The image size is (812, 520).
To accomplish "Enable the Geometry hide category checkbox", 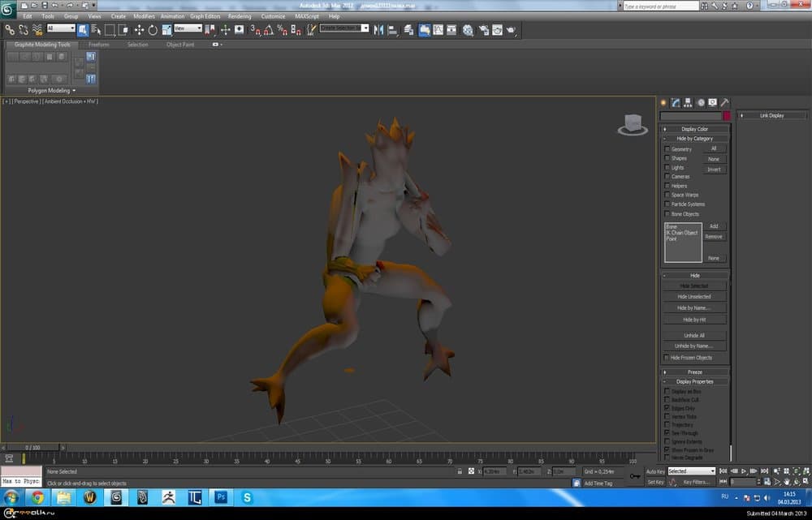I will 667,149.
